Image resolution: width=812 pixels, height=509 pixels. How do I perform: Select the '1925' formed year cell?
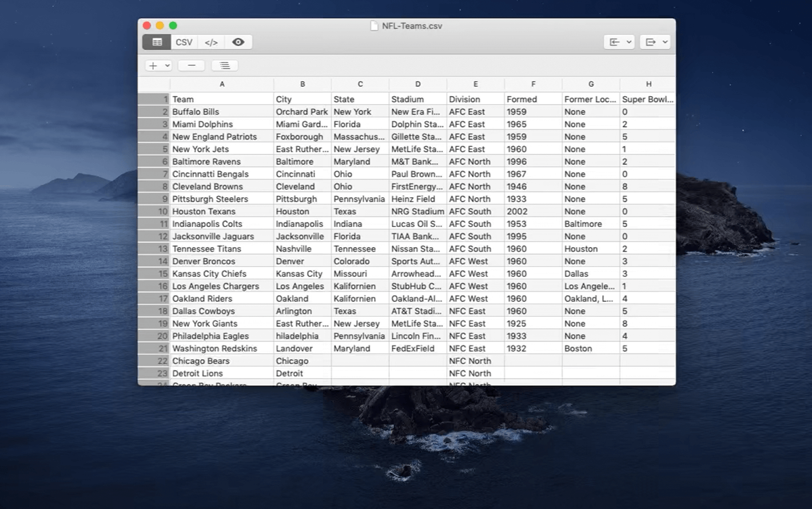tap(534, 324)
